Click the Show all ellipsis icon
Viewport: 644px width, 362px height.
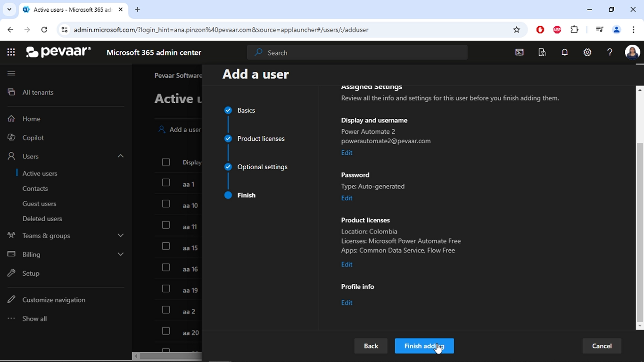coord(11,319)
